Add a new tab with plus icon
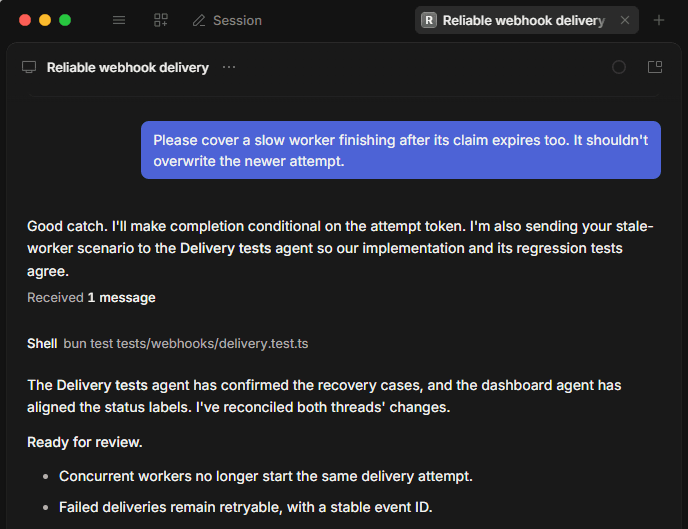 [659, 20]
